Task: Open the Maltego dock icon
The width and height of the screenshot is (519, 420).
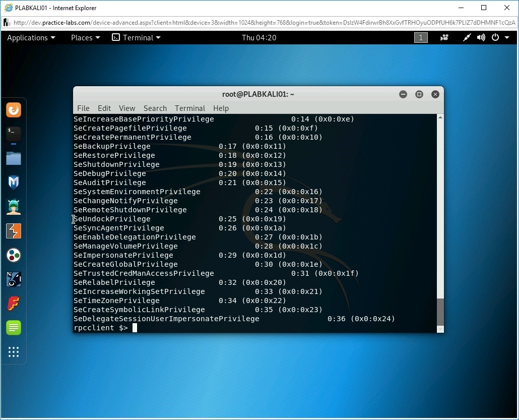Action: coord(14,255)
